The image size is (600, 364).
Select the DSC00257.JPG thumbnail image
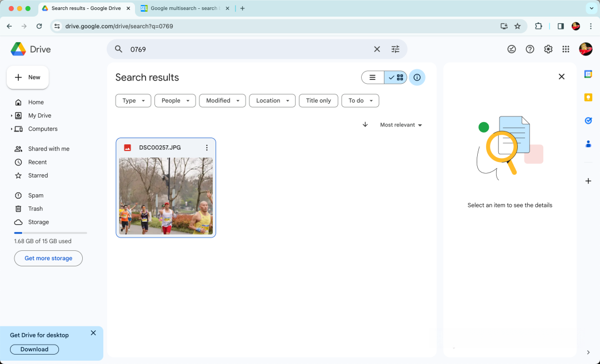166,196
